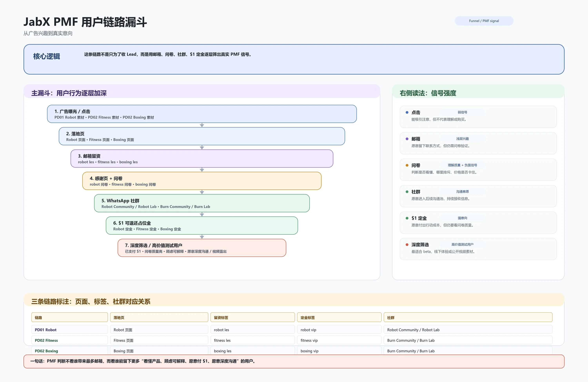Click the Funnel / PMF signal badge
This screenshot has width=588, height=382.
click(484, 21)
